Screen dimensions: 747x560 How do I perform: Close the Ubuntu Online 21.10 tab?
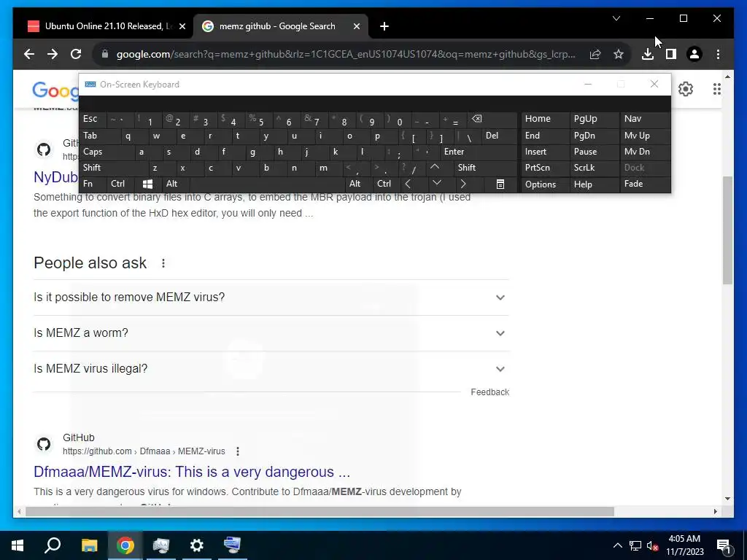(x=182, y=27)
